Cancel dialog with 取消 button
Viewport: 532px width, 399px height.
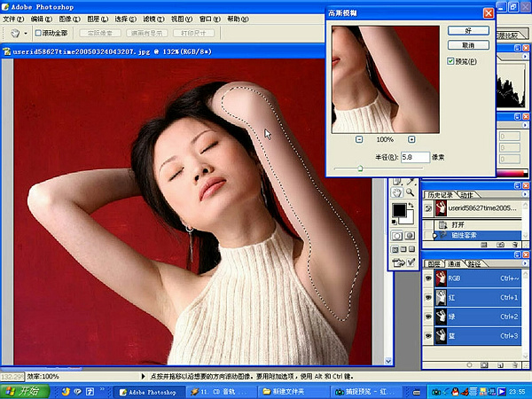468,45
